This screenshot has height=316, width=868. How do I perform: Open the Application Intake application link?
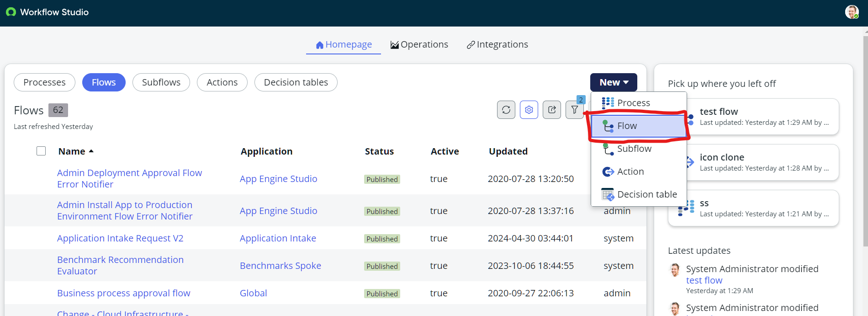point(278,238)
